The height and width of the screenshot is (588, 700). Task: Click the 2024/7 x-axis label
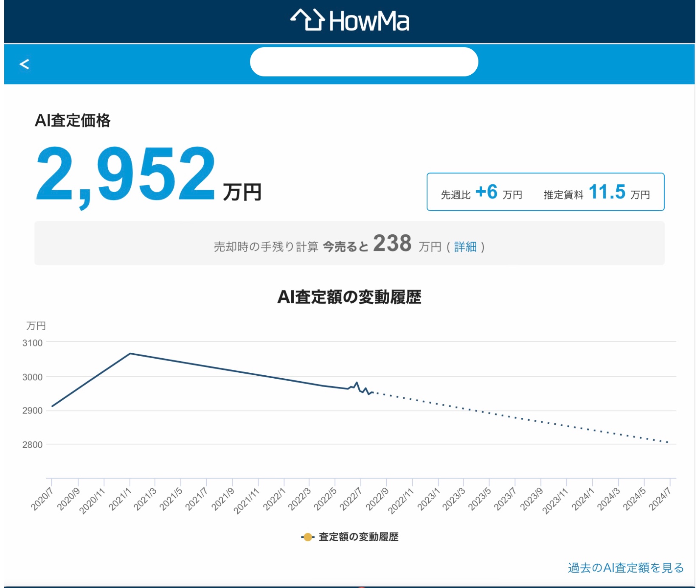coord(660,499)
